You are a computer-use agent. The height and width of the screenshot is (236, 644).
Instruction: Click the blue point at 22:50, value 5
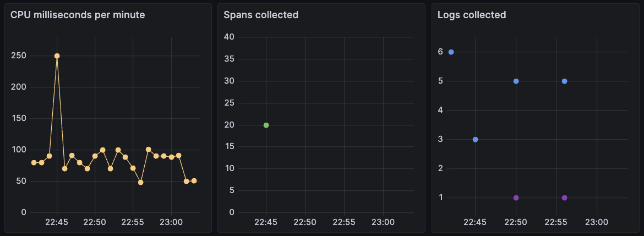516,81
